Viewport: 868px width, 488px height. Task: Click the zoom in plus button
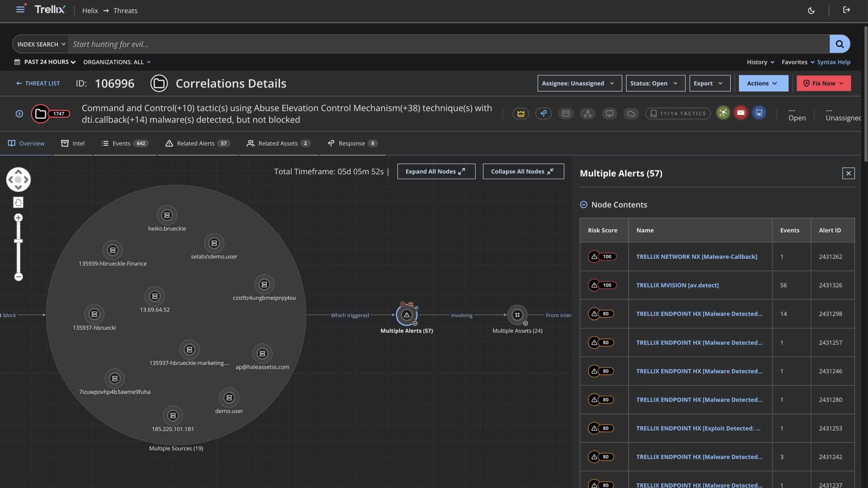[x=18, y=218]
